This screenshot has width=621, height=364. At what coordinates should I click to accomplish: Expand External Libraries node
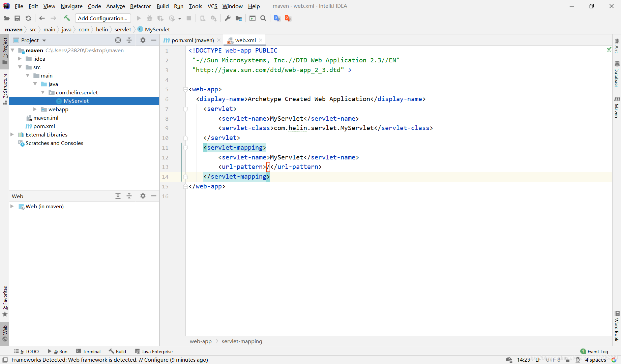click(x=12, y=134)
